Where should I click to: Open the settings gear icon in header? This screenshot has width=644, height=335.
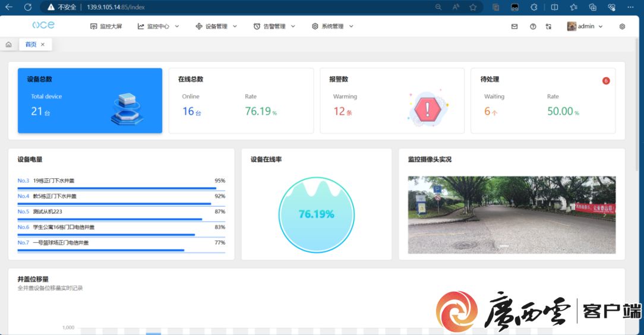[622, 26]
